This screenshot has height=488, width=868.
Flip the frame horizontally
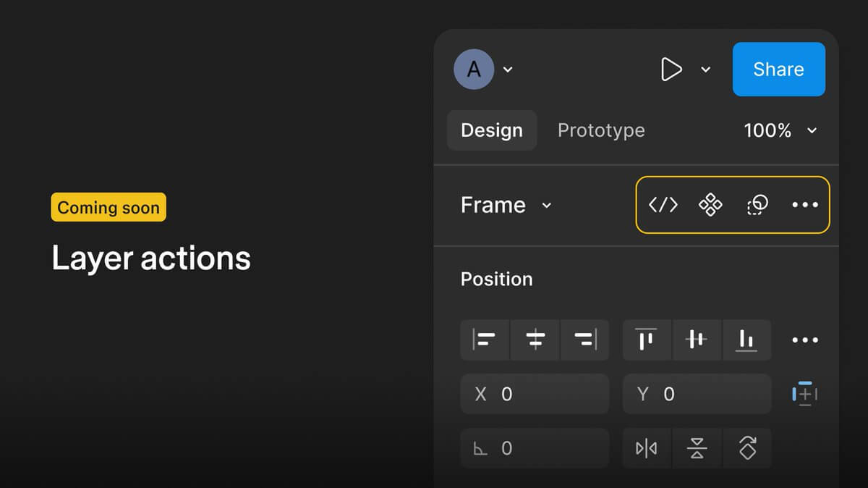tap(647, 448)
